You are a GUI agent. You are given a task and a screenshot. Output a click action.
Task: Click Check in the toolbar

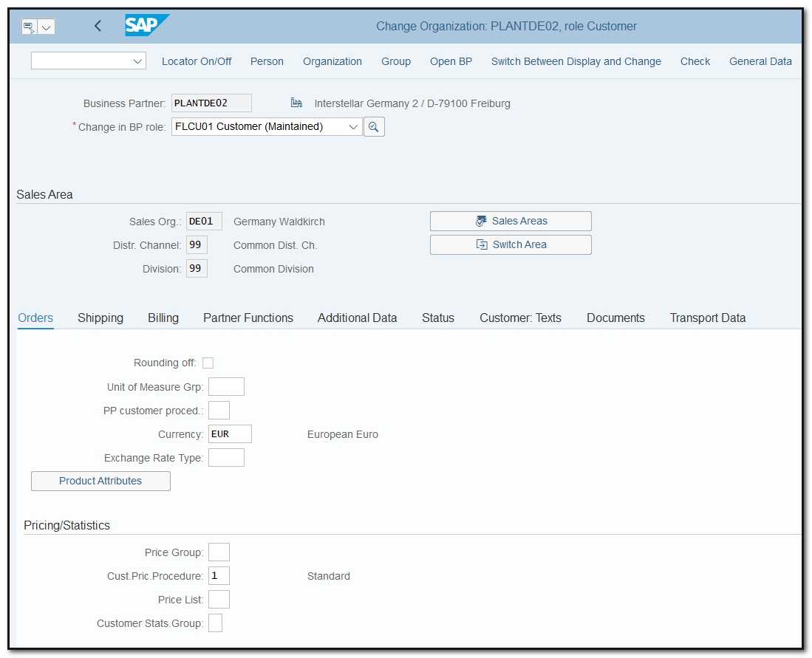[x=695, y=61]
